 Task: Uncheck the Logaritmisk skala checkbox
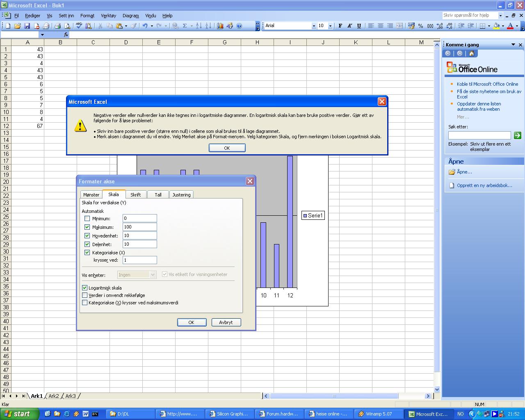point(85,288)
